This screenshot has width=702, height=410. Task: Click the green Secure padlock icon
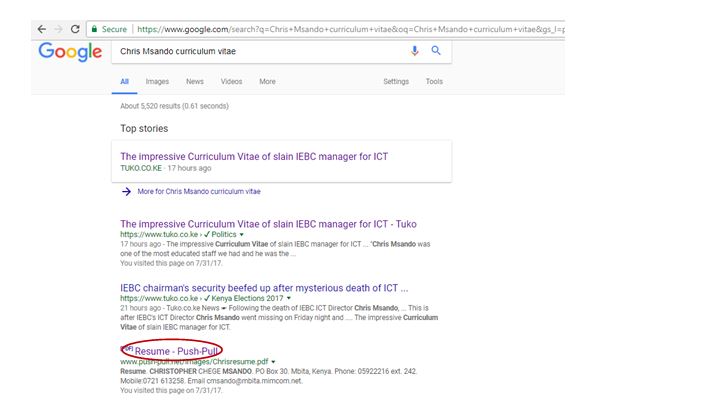click(94, 29)
